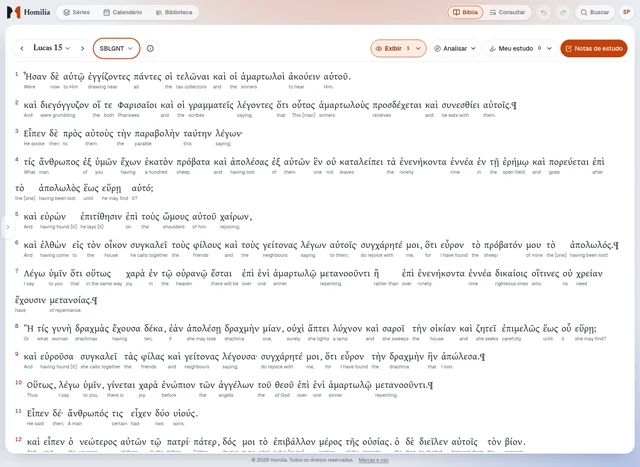Expand the left sidebar panel handle
Viewport: 640px width, 467px height.
click(8, 227)
